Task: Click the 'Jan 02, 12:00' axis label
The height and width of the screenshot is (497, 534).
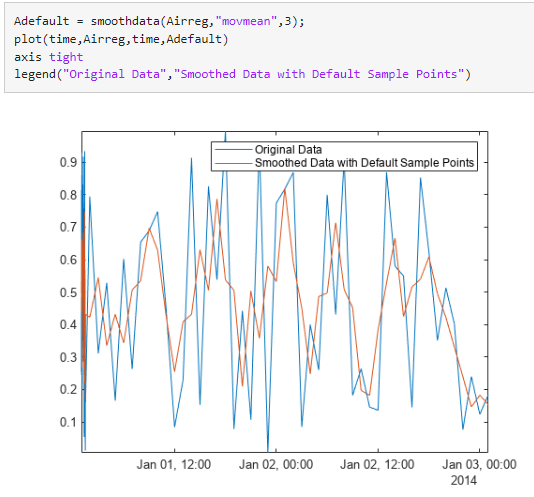Action: tap(377, 464)
